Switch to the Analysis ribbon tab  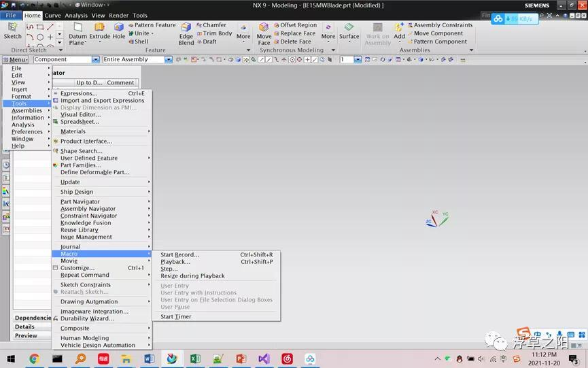[x=76, y=16]
